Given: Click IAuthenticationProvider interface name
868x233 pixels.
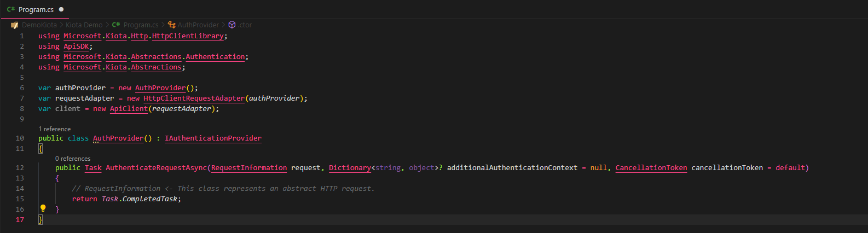Looking at the screenshot, I should coord(213,138).
